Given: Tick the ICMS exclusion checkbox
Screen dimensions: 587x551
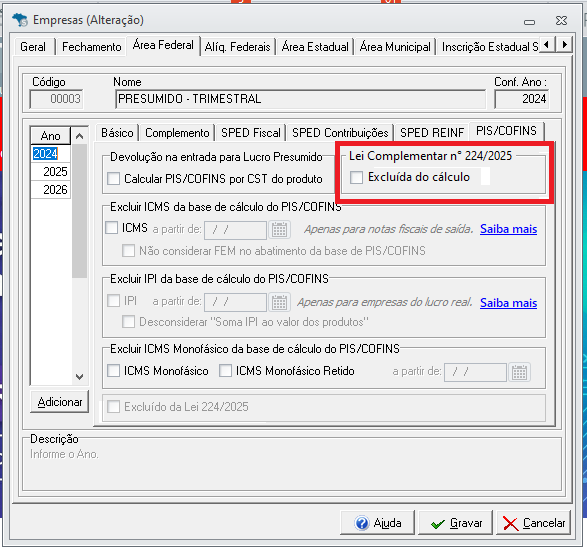Looking at the screenshot, I should pos(112,228).
